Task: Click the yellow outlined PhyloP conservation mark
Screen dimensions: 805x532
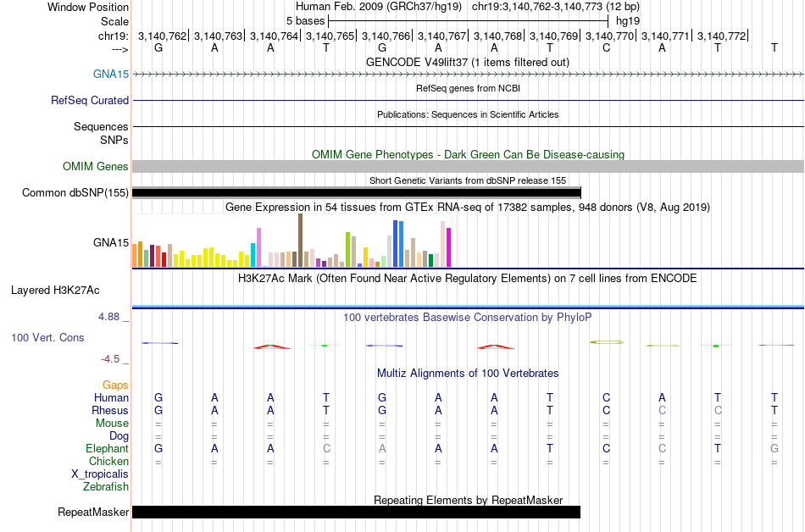Action: pos(607,342)
